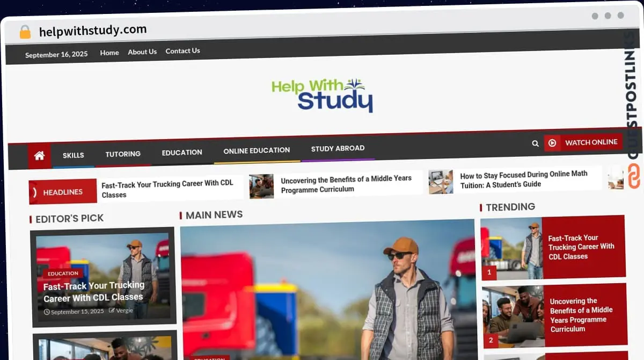The image size is (644, 360).
Task: Go to the Education category tab
Action: click(x=182, y=153)
